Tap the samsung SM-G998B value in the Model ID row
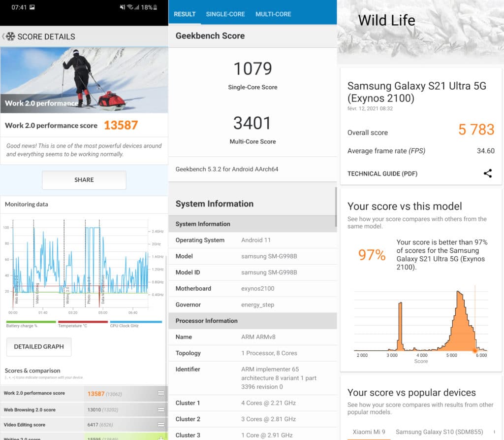 tap(269, 272)
